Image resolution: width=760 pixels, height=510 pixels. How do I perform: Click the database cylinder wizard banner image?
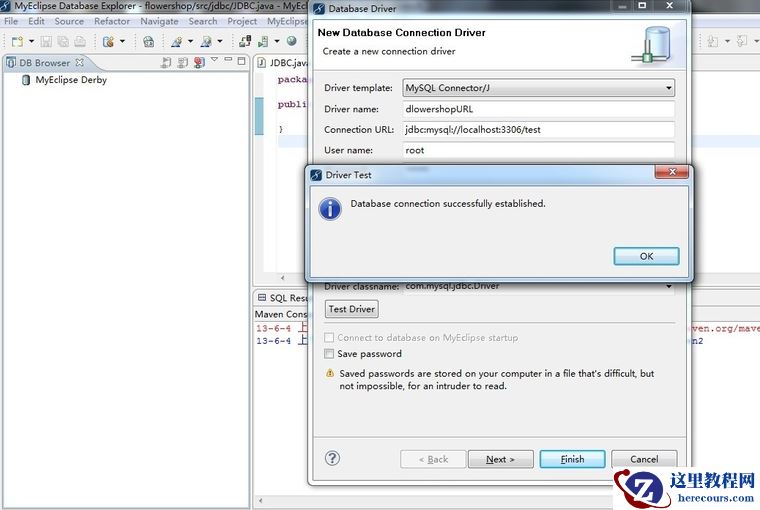652,45
